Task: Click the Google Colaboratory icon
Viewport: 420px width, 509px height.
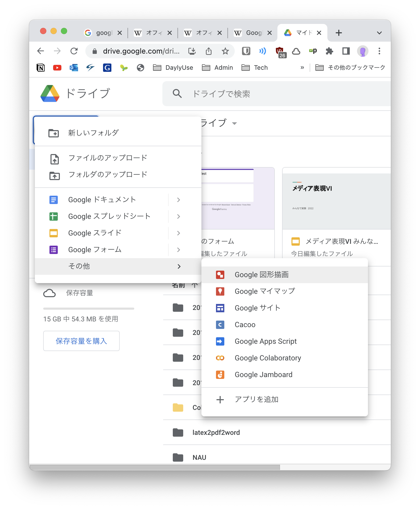Action: pos(220,358)
